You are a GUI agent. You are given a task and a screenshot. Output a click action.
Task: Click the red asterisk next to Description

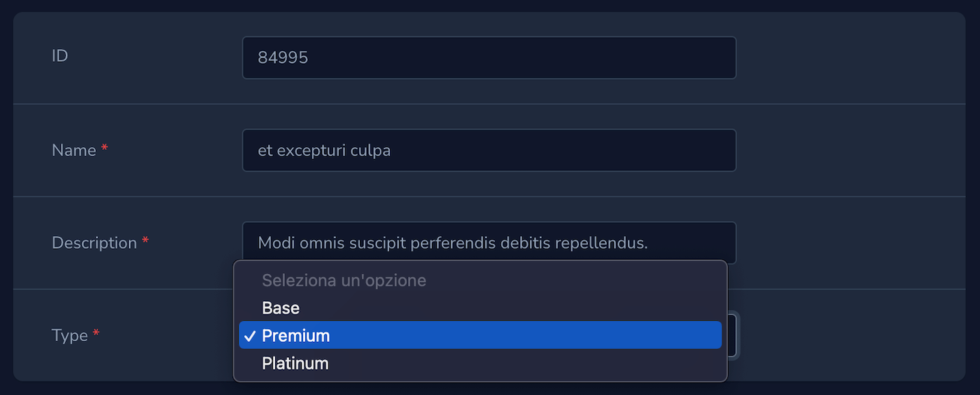[x=146, y=241]
